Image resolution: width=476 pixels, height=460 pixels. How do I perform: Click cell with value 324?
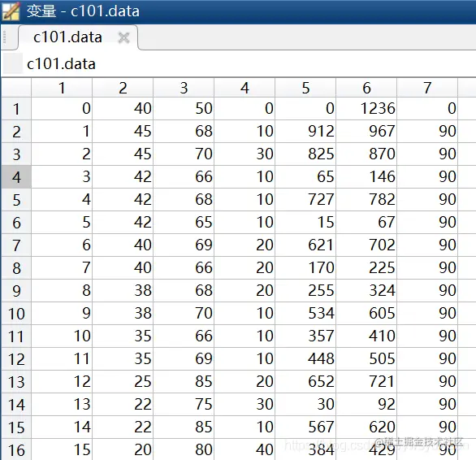(366, 291)
